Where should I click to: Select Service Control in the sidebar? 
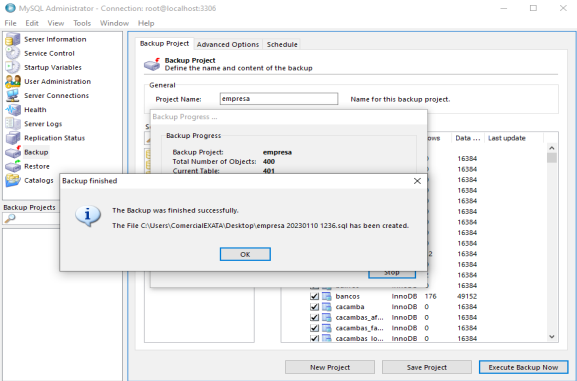tap(49, 53)
